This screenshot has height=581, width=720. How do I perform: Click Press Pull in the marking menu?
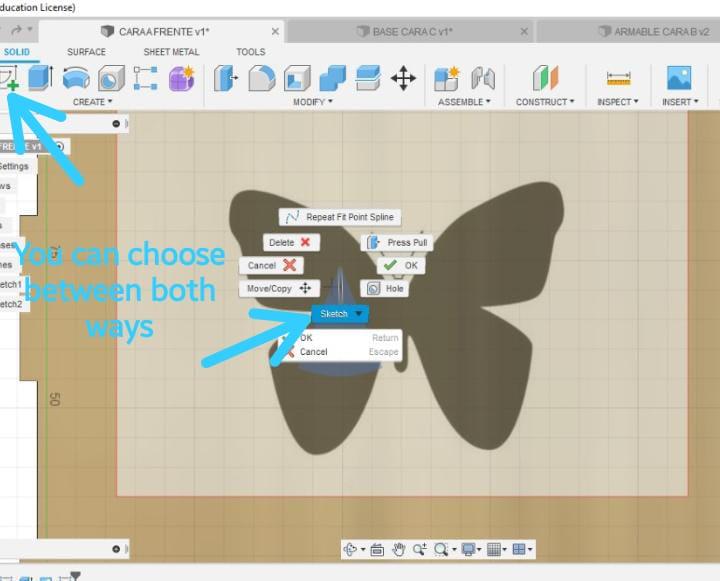[397, 242]
